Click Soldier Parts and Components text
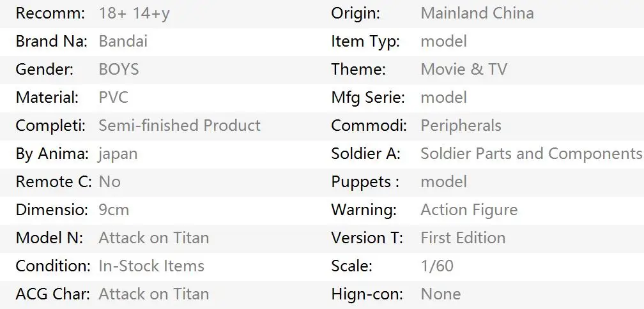The image size is (644, 309). pyautogui.click(x=530, y=154)
